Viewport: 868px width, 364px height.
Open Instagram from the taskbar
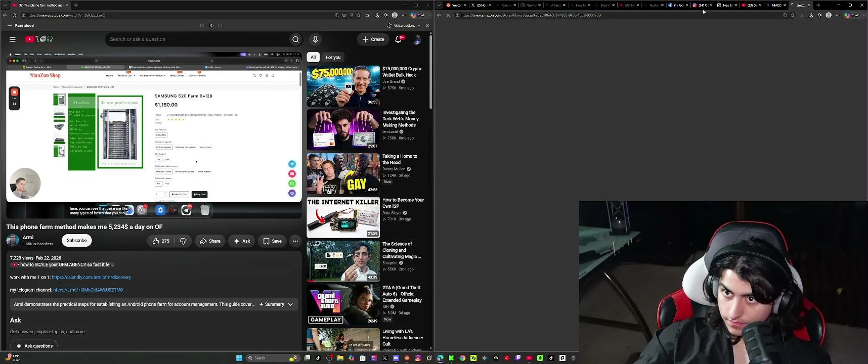pyautogui.click(x=418, y=358)
